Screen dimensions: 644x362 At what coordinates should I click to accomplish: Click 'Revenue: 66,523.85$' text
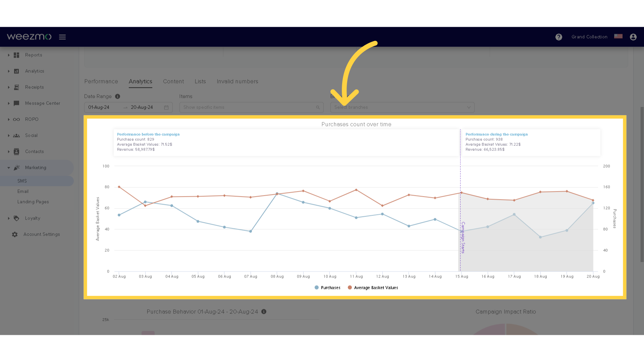[485, 149]
